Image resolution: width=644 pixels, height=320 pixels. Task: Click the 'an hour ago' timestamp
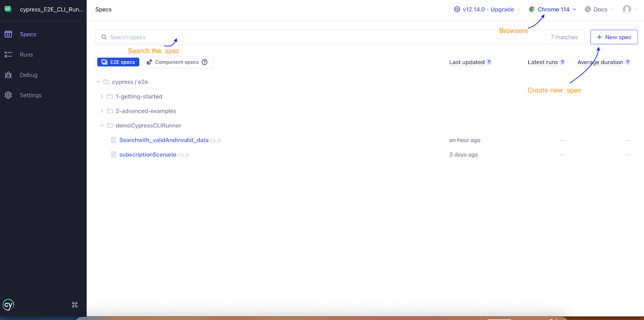[x=465, y=140]
